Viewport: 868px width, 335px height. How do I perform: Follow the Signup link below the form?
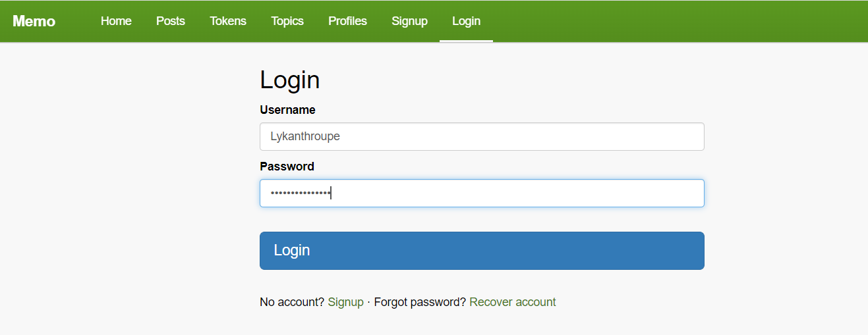pos(345,302)
